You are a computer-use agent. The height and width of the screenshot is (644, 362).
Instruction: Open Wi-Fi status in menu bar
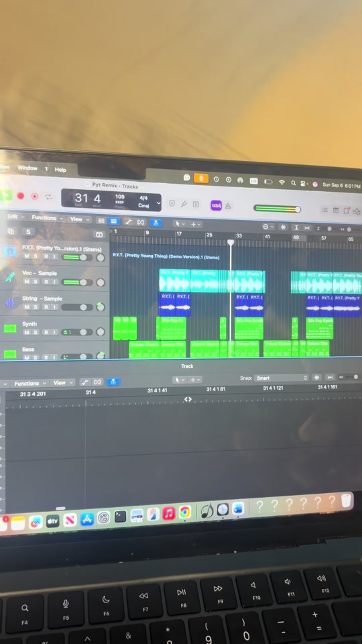[282, 182]
